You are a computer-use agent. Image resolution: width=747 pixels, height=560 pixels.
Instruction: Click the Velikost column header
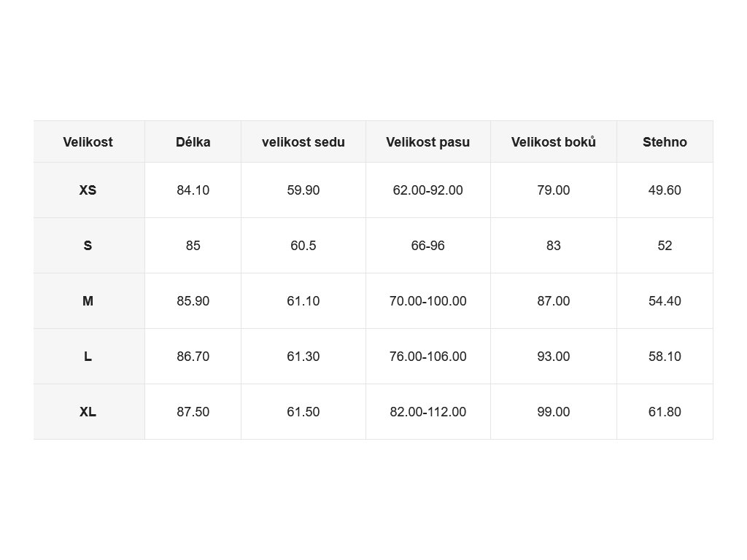tap(89, 142)
